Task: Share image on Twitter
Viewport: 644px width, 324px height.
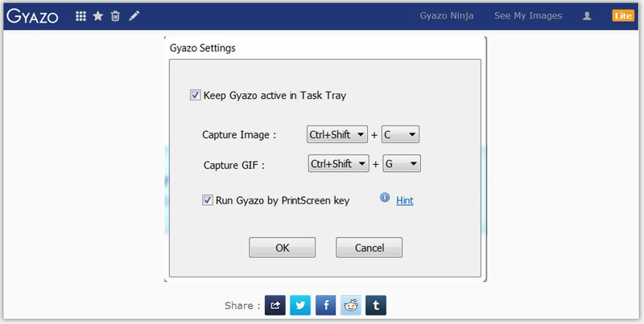Action: tap(299, 306)
